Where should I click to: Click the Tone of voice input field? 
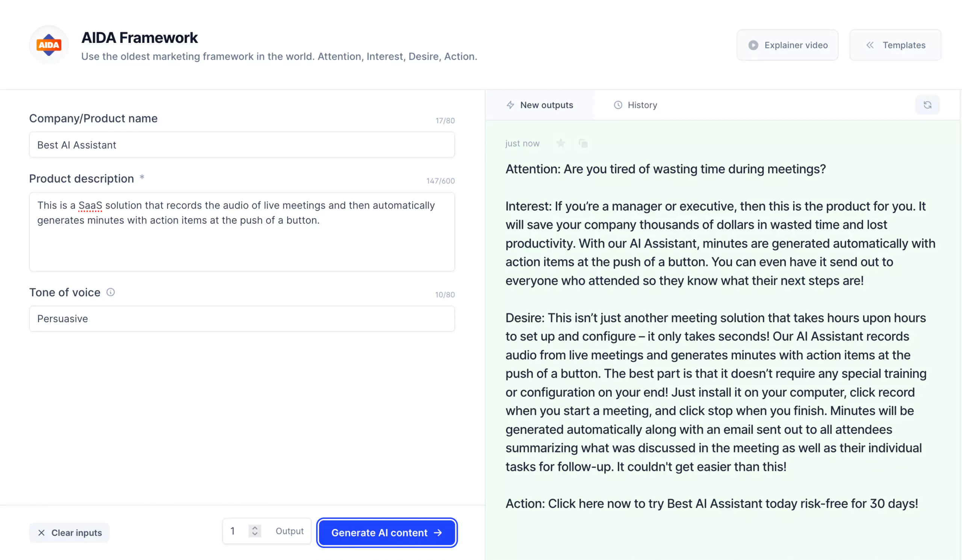tap(242, 319)
